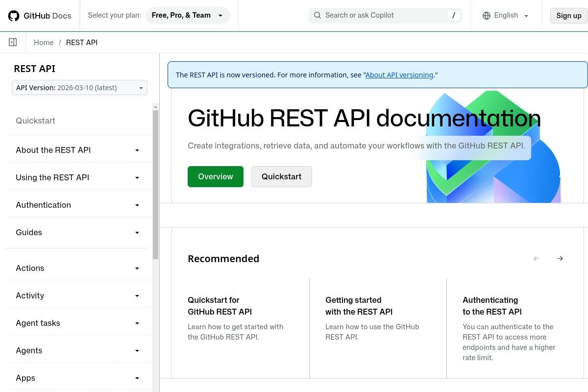588x392 pixels.
Task: Click the GitHub REST API documentation heading
Action: [364, 118]
